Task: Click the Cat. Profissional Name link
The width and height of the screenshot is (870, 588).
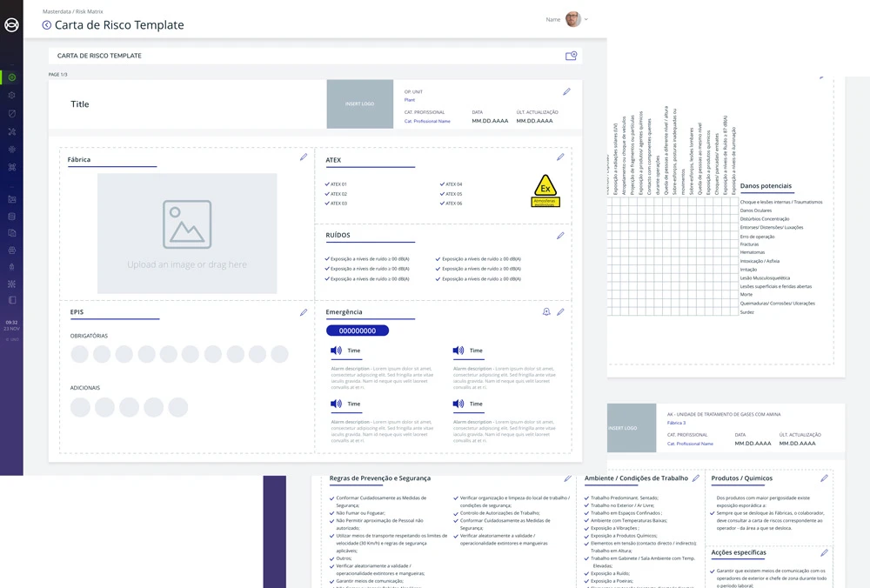Action: click(x=427, y=121)
